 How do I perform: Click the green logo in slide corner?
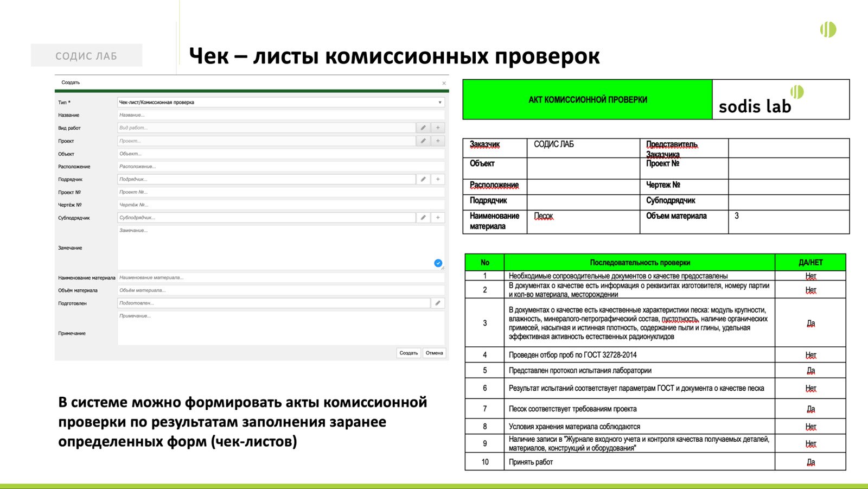828,29
